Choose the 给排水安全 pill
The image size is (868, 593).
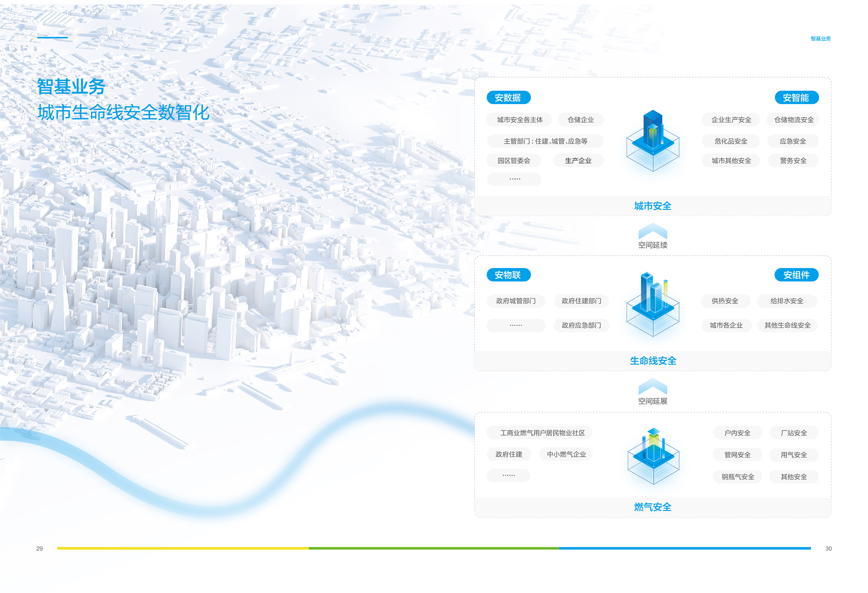coord(787,301)
